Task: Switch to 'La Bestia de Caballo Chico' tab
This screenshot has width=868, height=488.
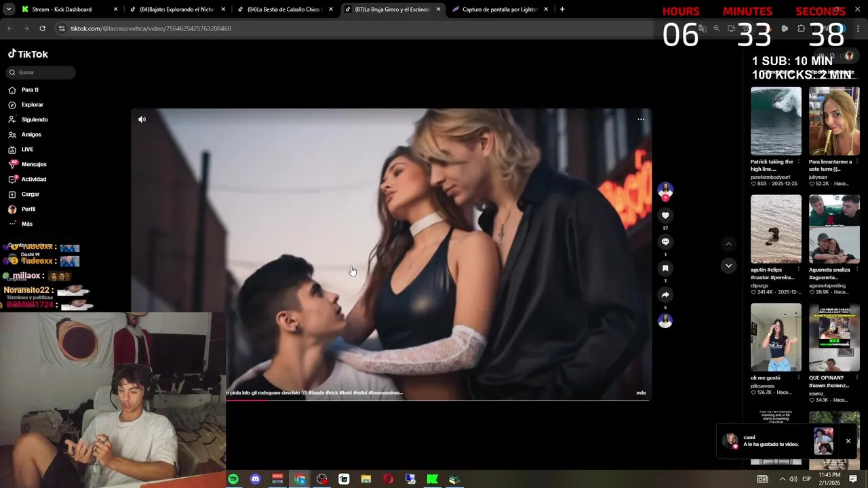Action: point(285,9)
